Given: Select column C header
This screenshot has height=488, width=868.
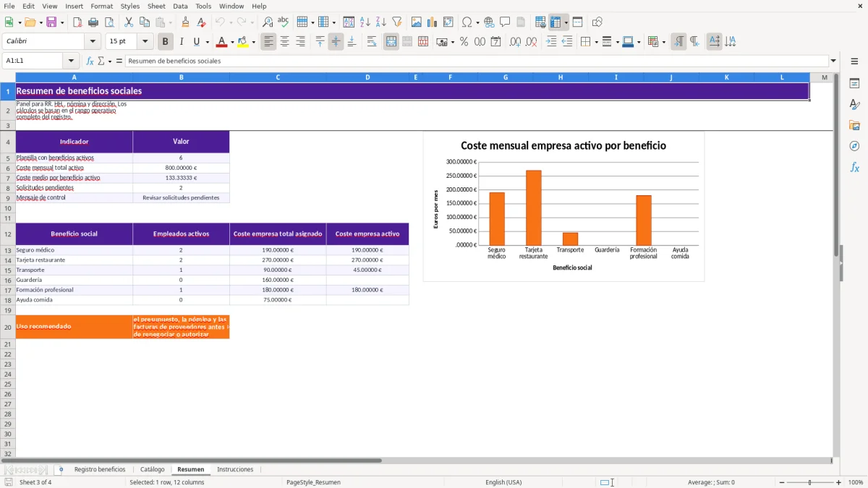Looking at the screenshot, I should (x=278, y=77).
